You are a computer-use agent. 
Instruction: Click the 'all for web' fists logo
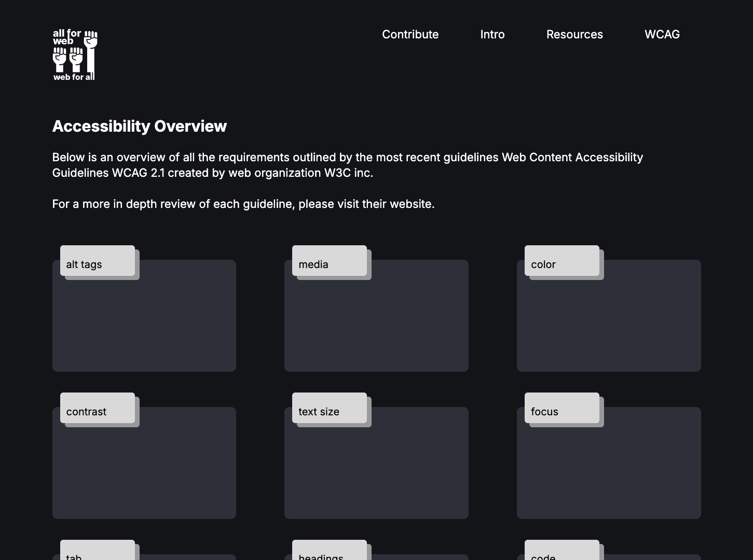[x=74, y=54]
